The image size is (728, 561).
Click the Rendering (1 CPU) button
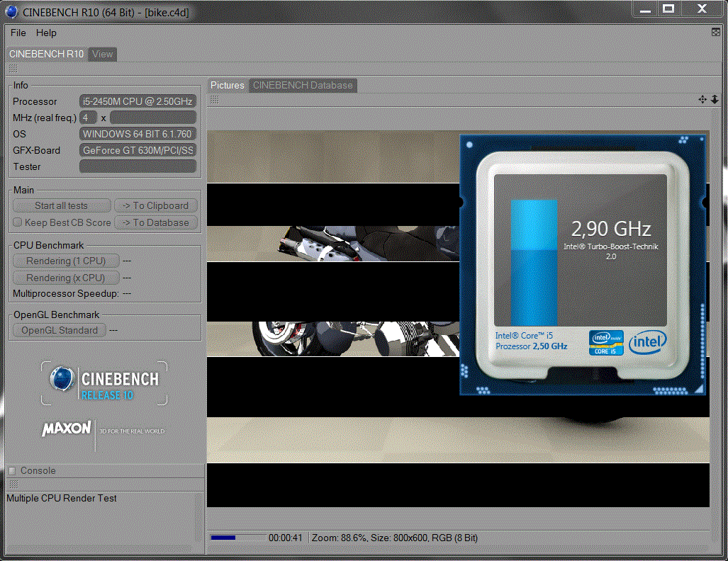click(x=66, y=261)
